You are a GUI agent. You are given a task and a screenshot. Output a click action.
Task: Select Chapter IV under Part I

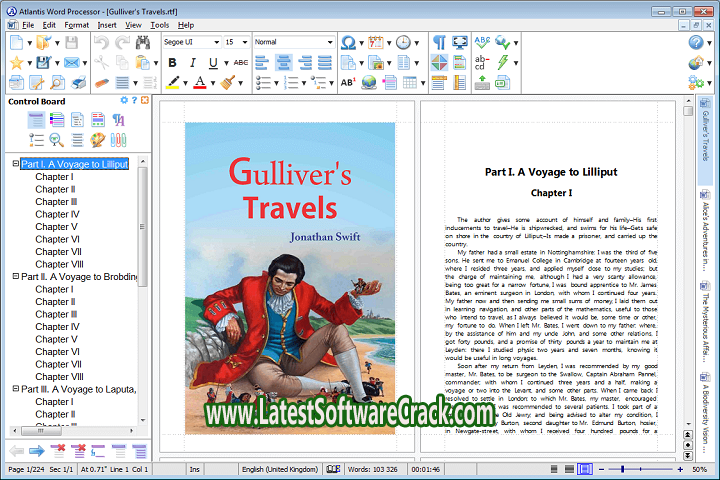point(57,214)
